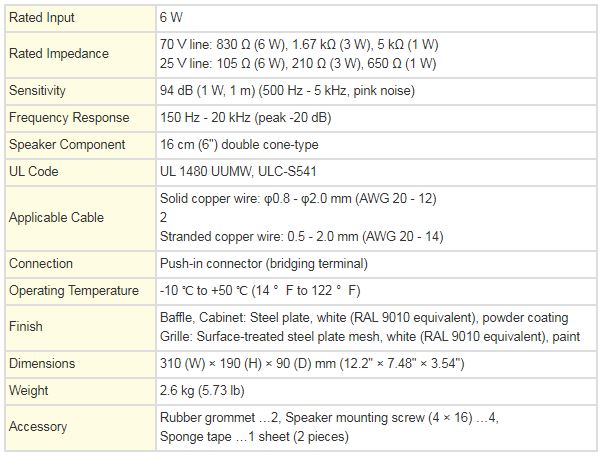Click the Sensitivity label cell
The image size is (606, 462).
tap(37, 91)
